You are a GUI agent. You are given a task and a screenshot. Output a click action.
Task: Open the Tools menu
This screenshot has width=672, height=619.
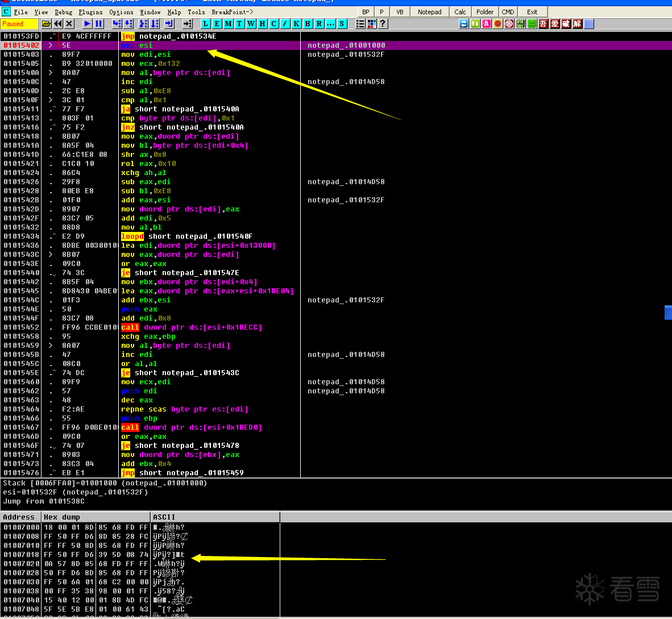196,12
